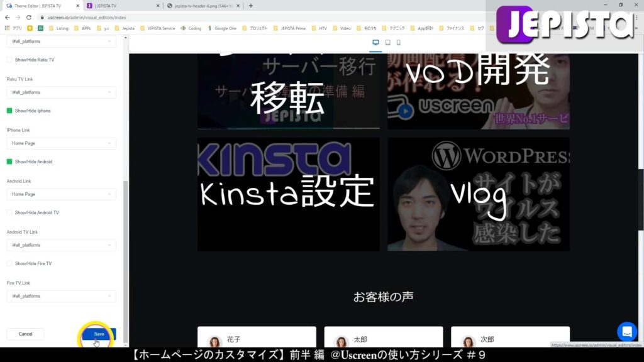
Task: Open the green spreadsheet bookmark icon
Action: (x=40, y=28)
